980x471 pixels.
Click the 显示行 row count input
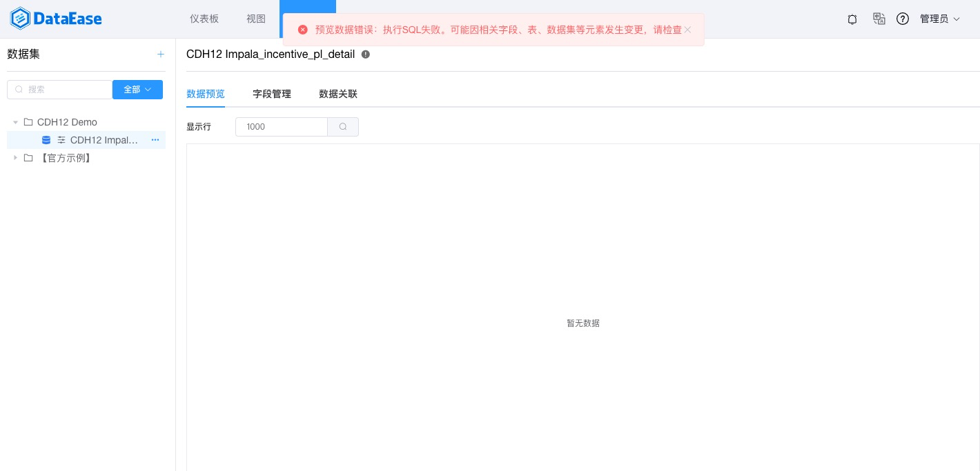282,127
